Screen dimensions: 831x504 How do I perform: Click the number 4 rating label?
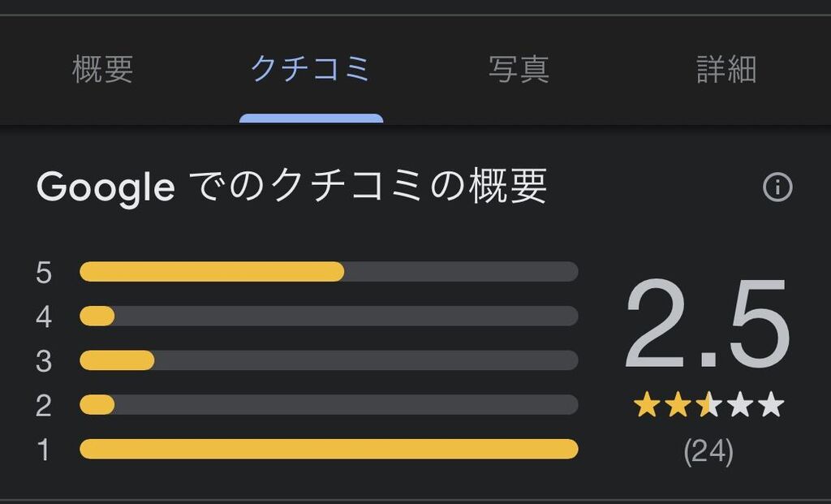click(x=44, y=317)
